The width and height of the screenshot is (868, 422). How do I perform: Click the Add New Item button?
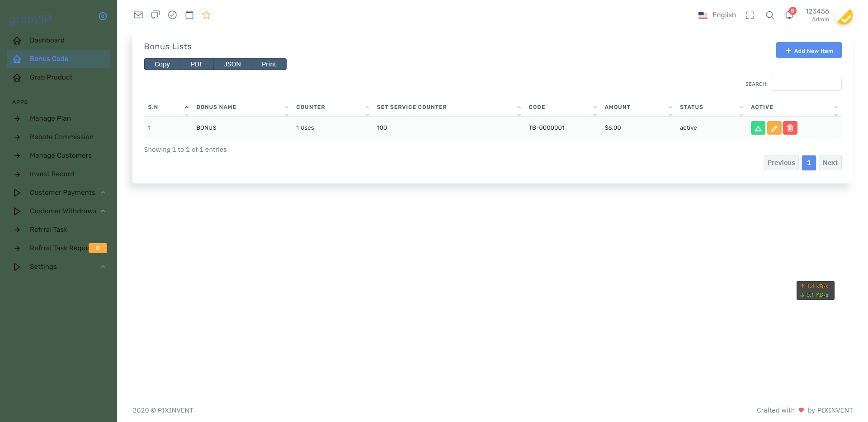(808, 51)
